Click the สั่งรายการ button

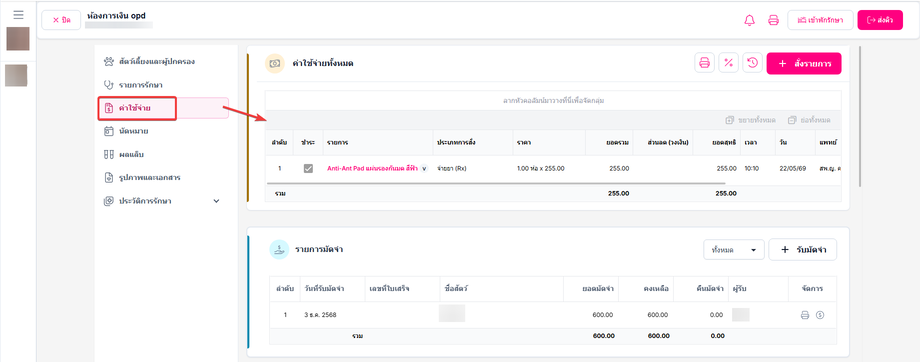pyautogui.click(x=804, y=63)
